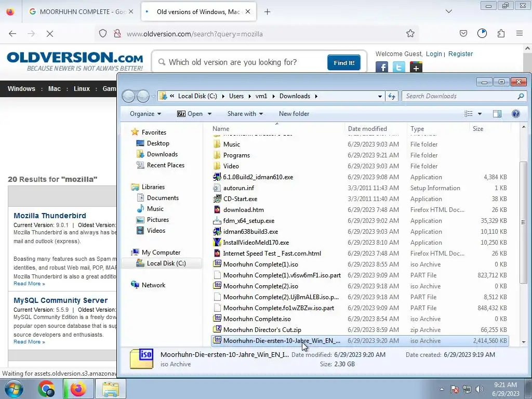Bookmark this page with the star icon

(410, 33)
